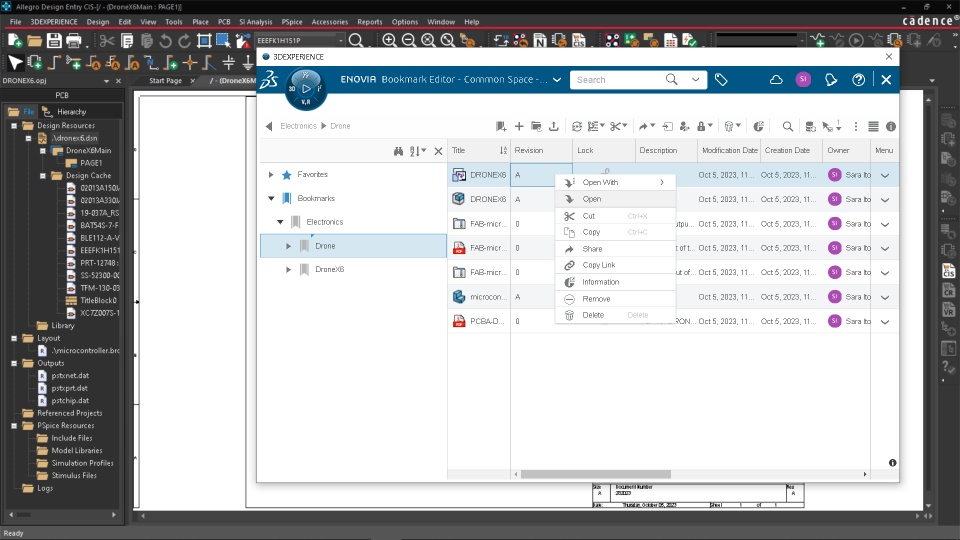Sort by the Modification Date column header
Screen dimensions: 960x540
729,151
